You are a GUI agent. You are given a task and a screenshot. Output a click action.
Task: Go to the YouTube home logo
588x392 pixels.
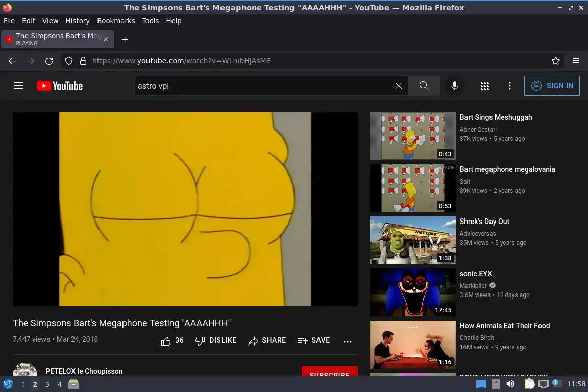(x=60, y=86)
